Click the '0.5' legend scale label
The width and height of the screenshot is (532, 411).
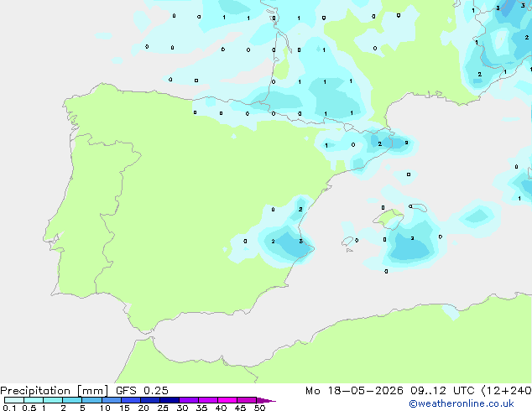pos(29,408)
